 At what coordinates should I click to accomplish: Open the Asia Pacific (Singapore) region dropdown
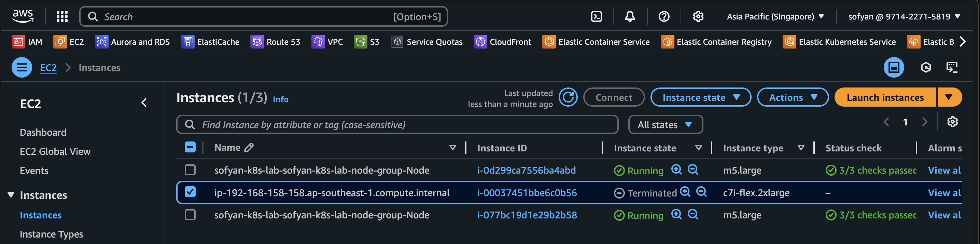(775, 16)
